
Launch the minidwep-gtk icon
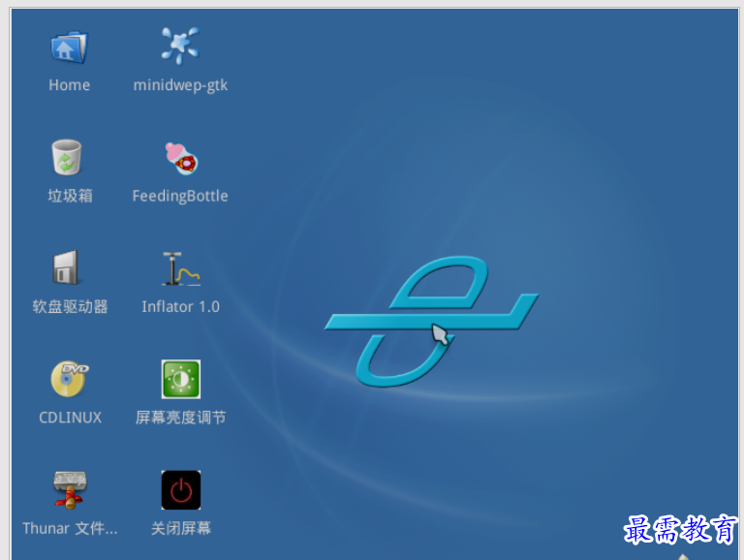(180, 46)
